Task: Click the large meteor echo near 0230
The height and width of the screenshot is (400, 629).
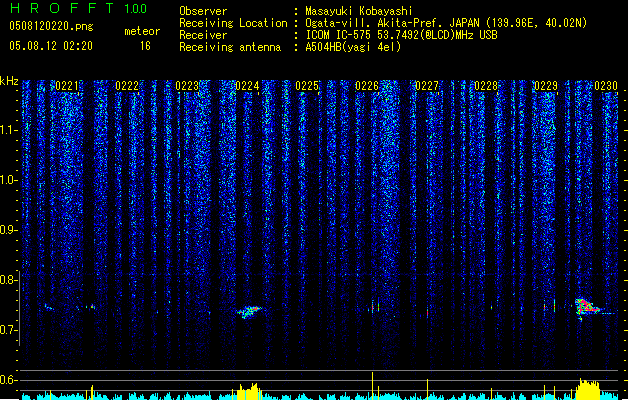Action: (586, 308)
